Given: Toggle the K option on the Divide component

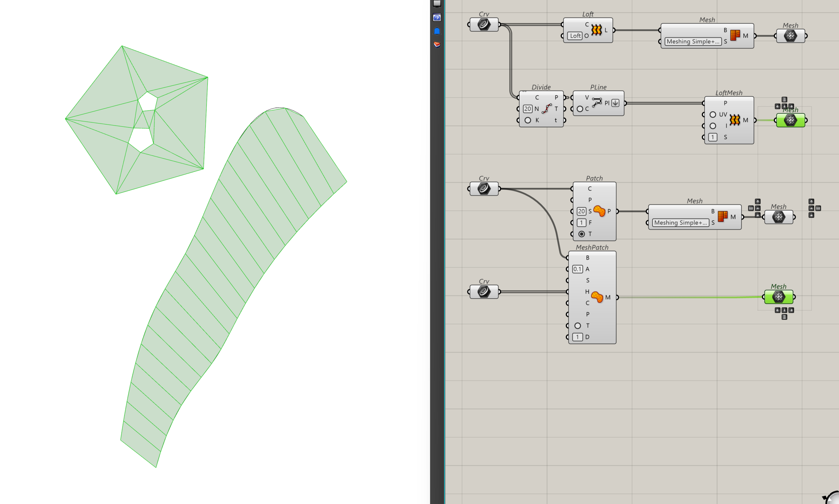Looking at the screenshot, I should (527, 120).
